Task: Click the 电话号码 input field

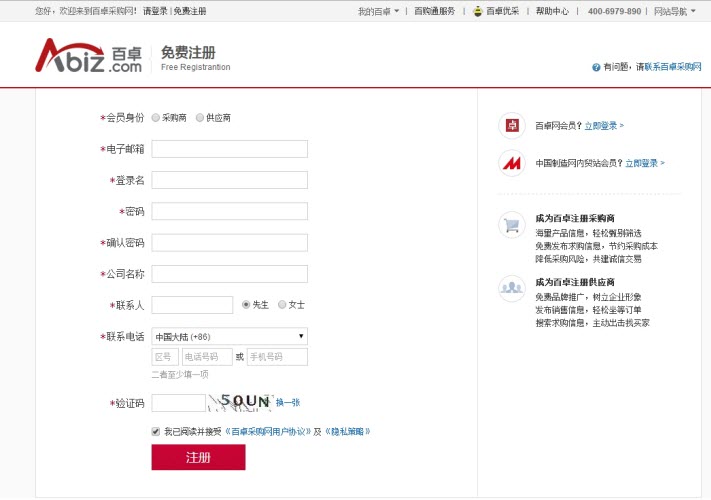Action: 207,357
